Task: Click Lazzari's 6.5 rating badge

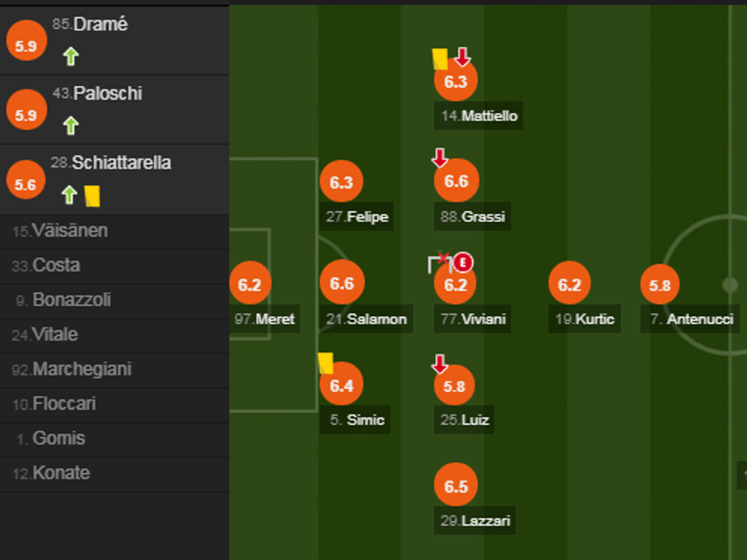Action: pyautogui.click(x=456, y=486)
